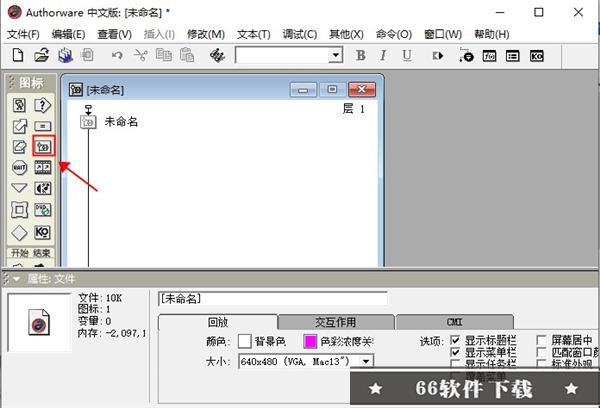Click the file icon preview thumbnail
This screenshot has width=600, height=408.
(x=39, y=322)
